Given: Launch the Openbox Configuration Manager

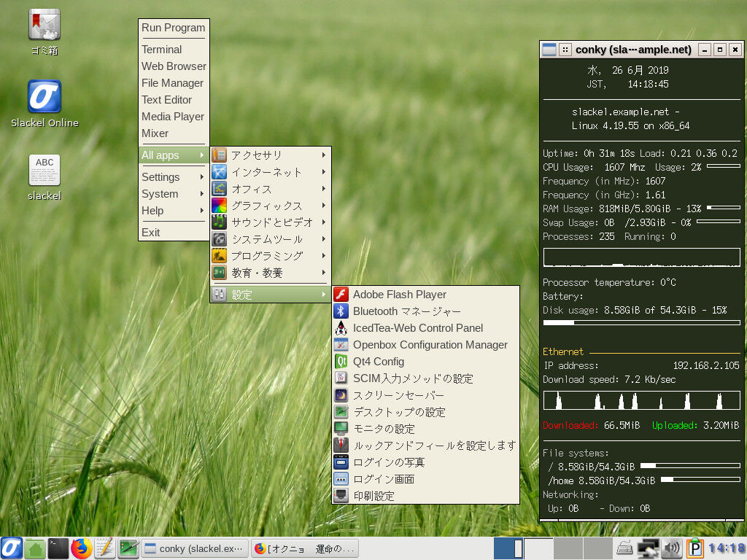Looking at the screenshot, I should click(x=429, y=344).
